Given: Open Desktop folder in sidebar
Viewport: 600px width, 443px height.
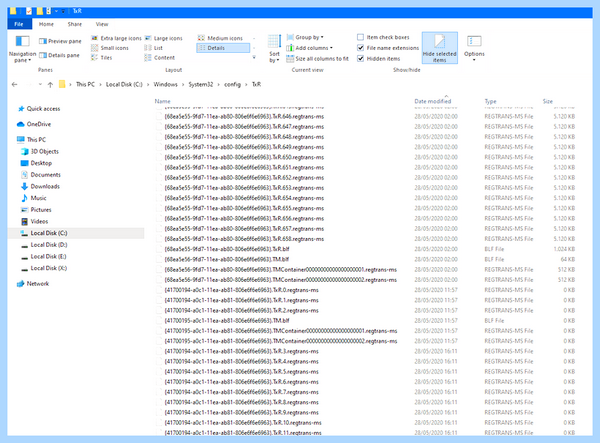Looking at the screenshot, I should coord(36,163).
